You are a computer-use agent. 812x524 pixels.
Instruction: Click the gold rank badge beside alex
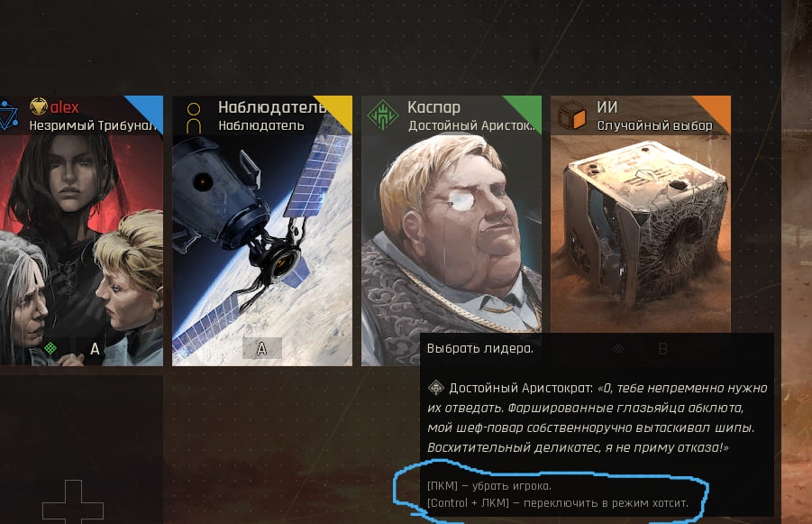click(39, 106)
